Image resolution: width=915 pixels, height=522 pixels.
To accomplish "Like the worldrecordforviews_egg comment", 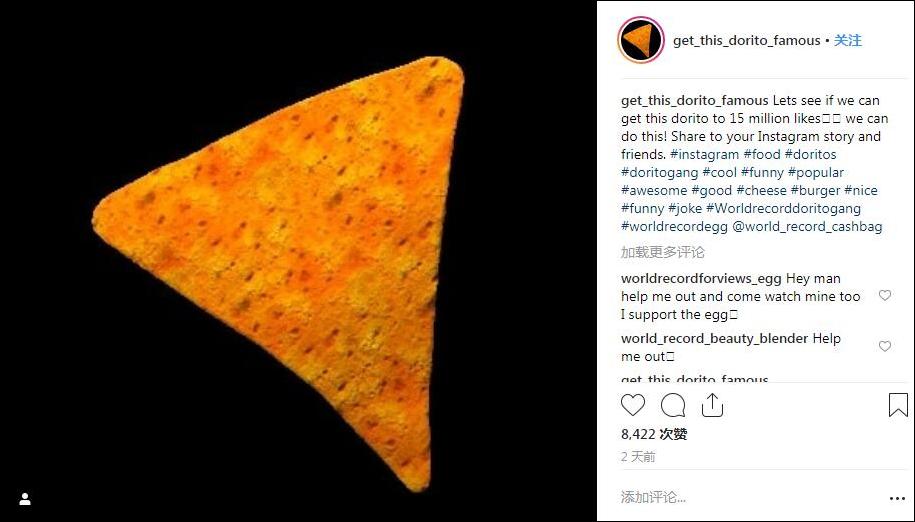I will (885, 295).
